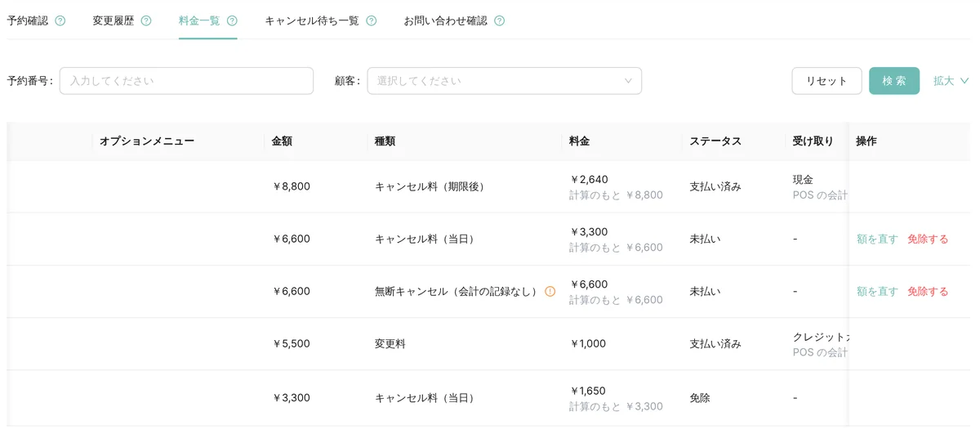Click the ￥2,640 fee value

(x=589, y=180)
